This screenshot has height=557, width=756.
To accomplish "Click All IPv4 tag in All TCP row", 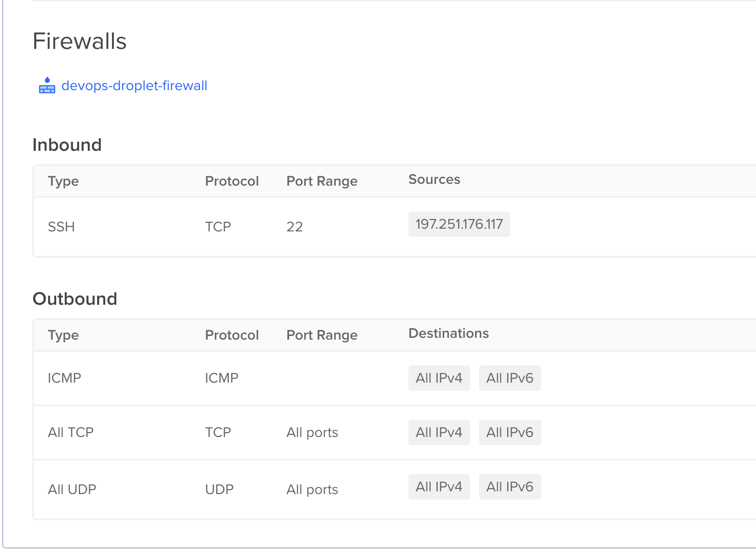I will tap(439, 432).
